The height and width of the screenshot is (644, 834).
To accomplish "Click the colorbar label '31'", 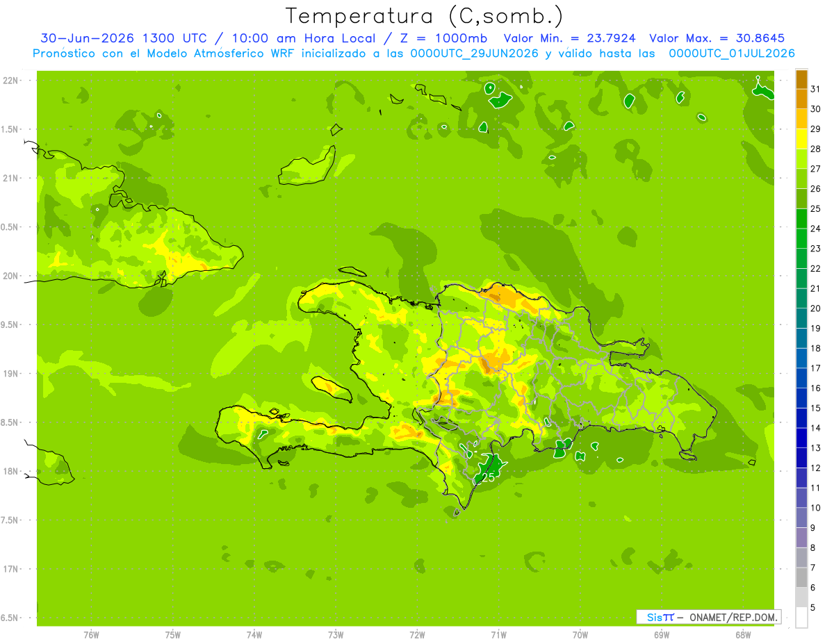I will click(816, 88).
